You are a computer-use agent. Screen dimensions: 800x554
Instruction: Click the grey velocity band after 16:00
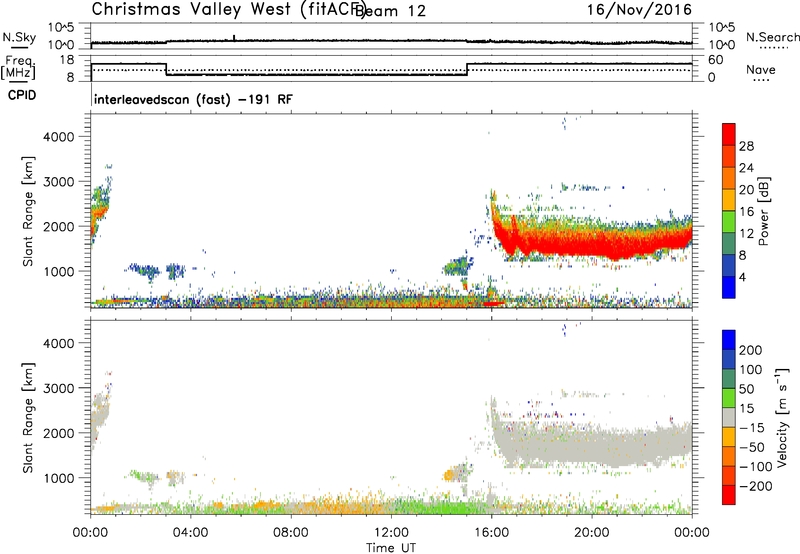click(x=592, y=444)
